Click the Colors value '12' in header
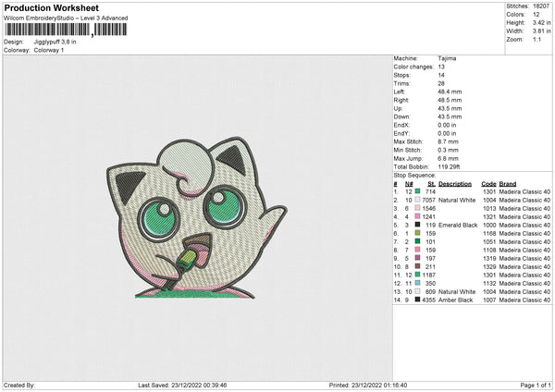Screen dimensions: 555x392 [536, 15]
